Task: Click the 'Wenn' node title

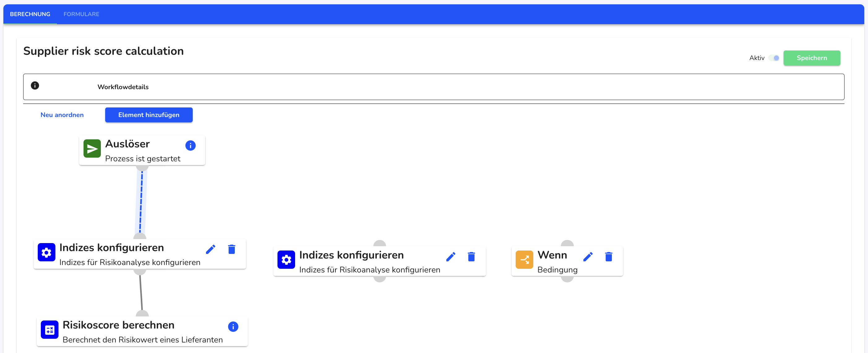Action: click(x=552, y=255)
